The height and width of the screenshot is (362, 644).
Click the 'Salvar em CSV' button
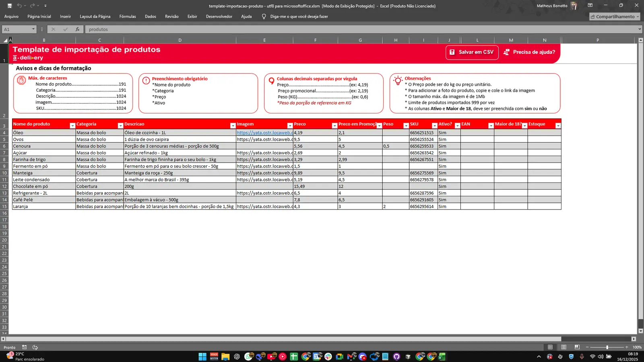(472, 52)
